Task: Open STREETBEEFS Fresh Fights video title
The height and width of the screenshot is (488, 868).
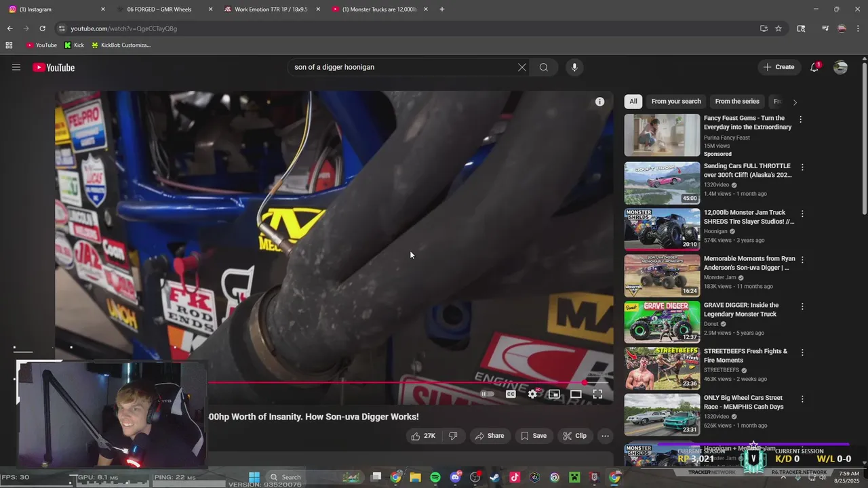Action: pyautogui.click(x=746, y=356)
